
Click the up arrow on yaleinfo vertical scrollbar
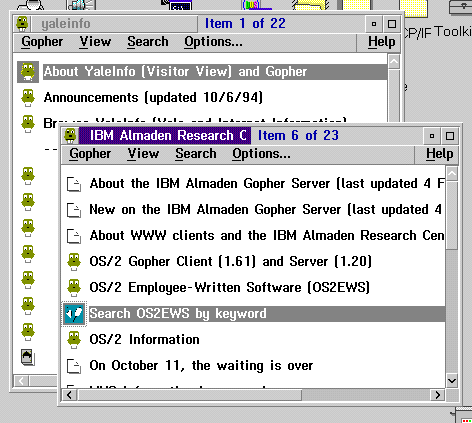coord(394,62)
